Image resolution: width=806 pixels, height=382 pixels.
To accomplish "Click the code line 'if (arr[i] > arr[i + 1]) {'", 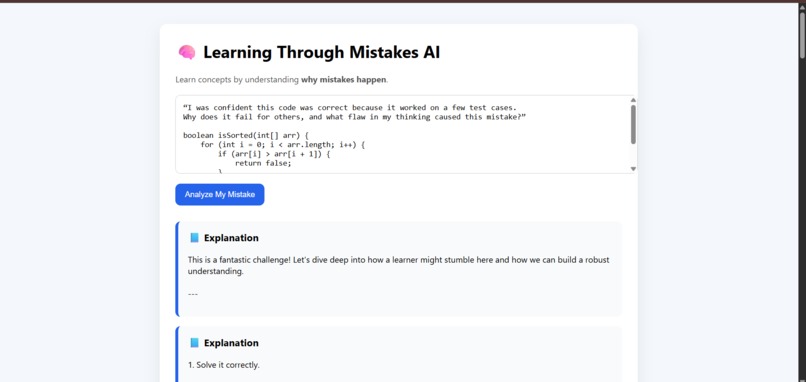I will click(274, 154).
